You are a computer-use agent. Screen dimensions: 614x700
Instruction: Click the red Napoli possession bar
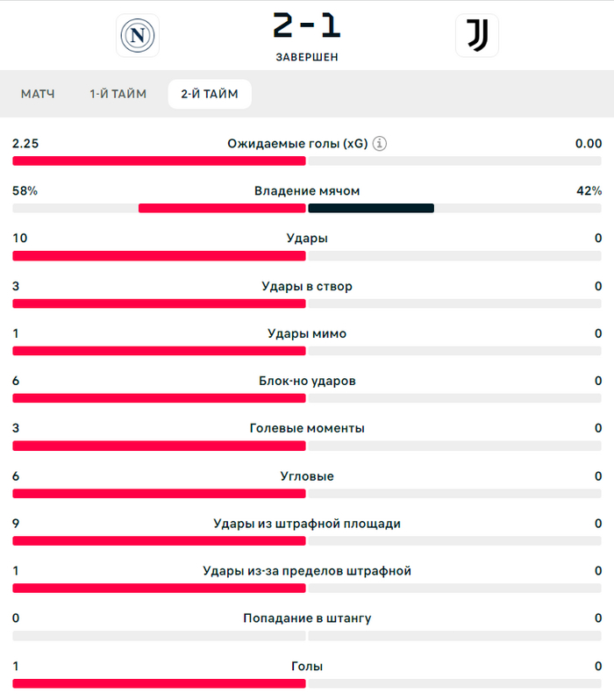tap(222, 208)
